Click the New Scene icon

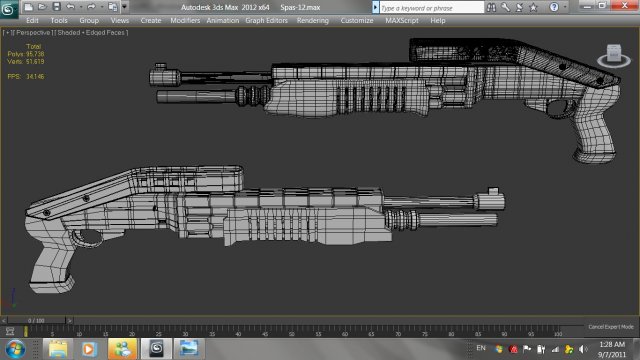tap(28, 7)
